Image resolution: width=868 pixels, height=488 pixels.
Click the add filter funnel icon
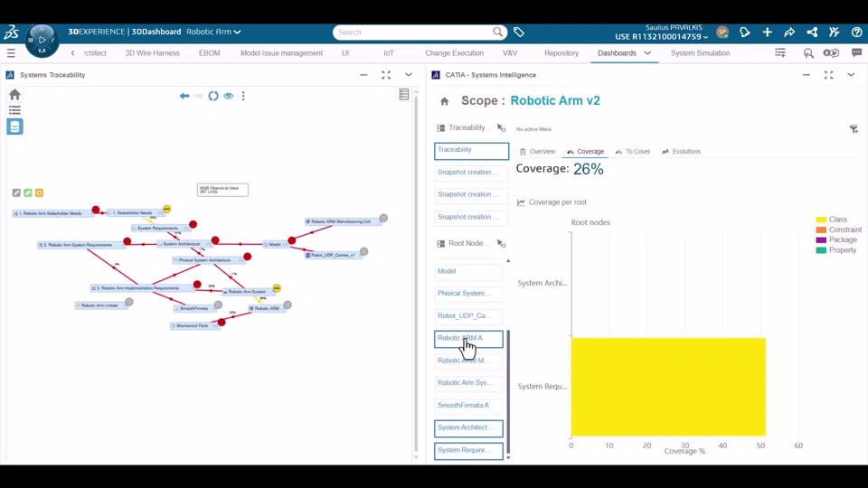click(x=854, y=129)
